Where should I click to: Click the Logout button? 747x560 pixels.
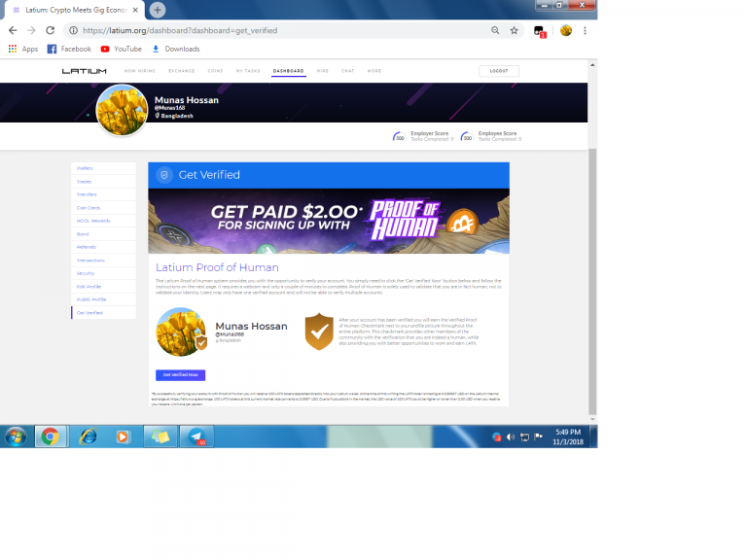498,71
